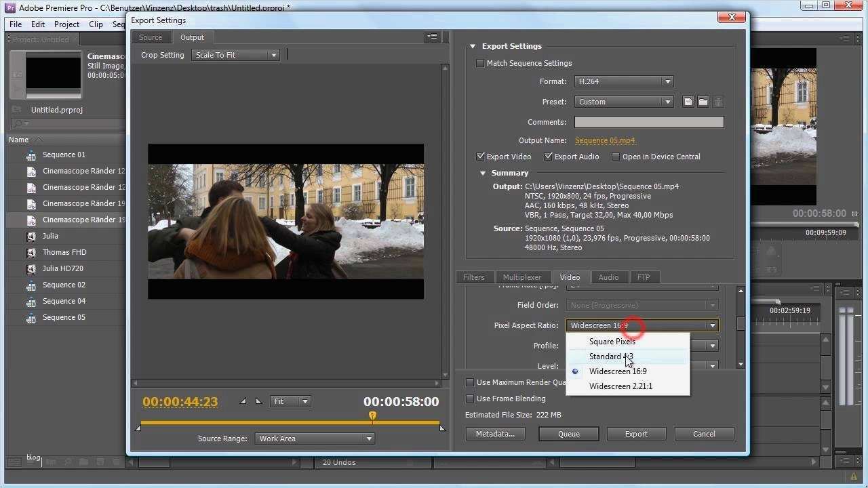Click the Delete Preset trash icon
The width and height of the screenshot is (868, 488).
(x=717, y=102)
